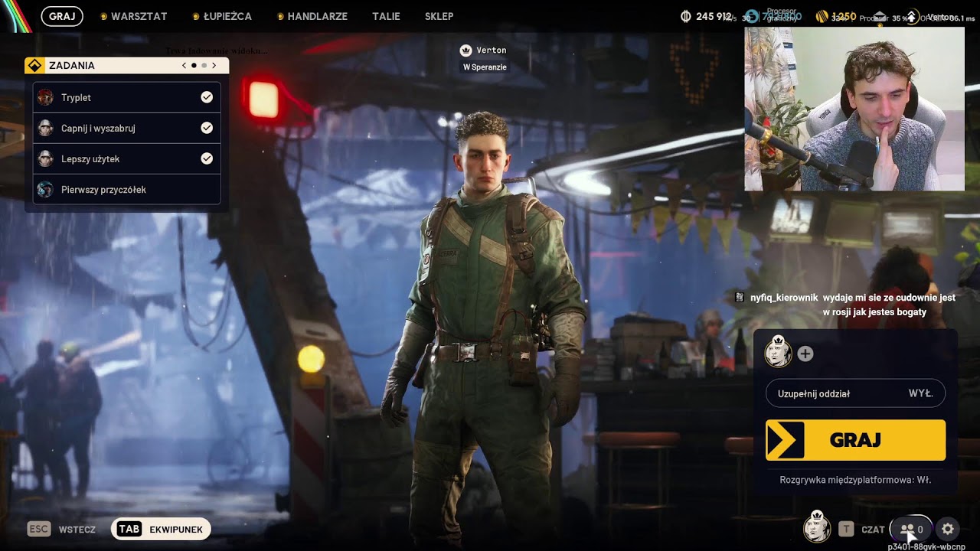The height and width of the screenshot is (551, 980).
Task: Click the yellow GRAJ play button
Action: pos(855,440)
